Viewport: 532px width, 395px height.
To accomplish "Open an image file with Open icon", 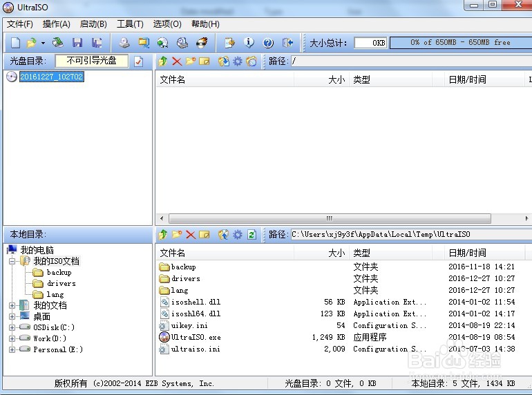I will [32, 43].
